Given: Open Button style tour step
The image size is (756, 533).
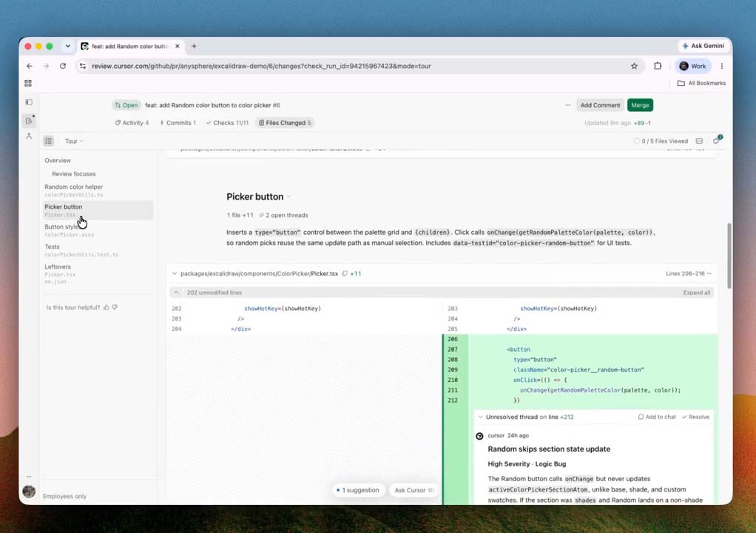Looking at the screenshot, I should point(98,230).
